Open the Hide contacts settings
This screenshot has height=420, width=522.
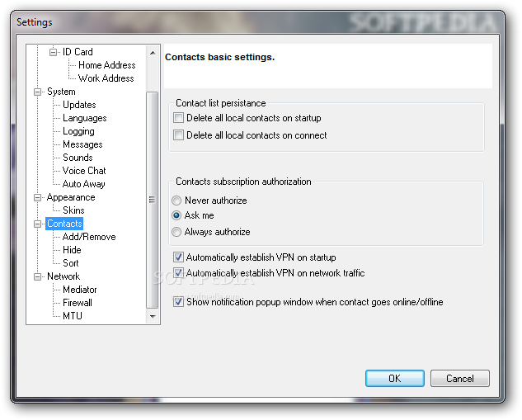tap(72, 250)
